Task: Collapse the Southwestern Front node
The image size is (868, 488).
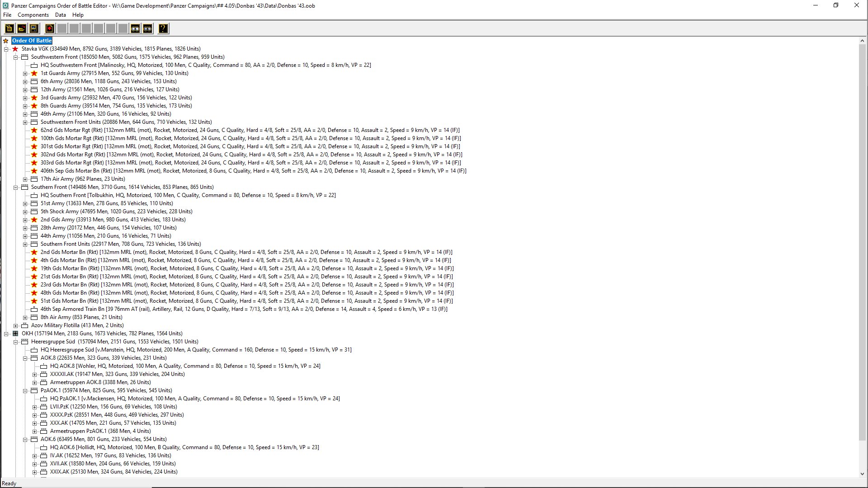Action: [x=16, y=57]
